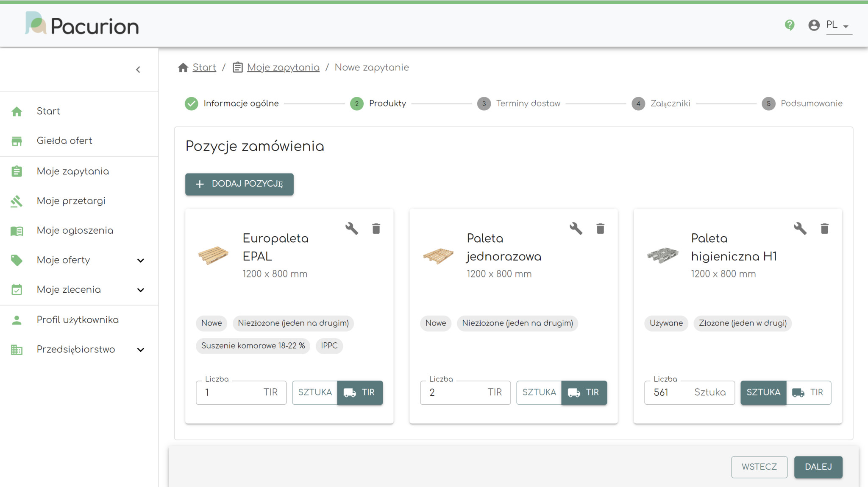868x487 pixels.
Task: Switch Paleta higieniczna H1 unit to TIR
Action: [x=808, y=392]
